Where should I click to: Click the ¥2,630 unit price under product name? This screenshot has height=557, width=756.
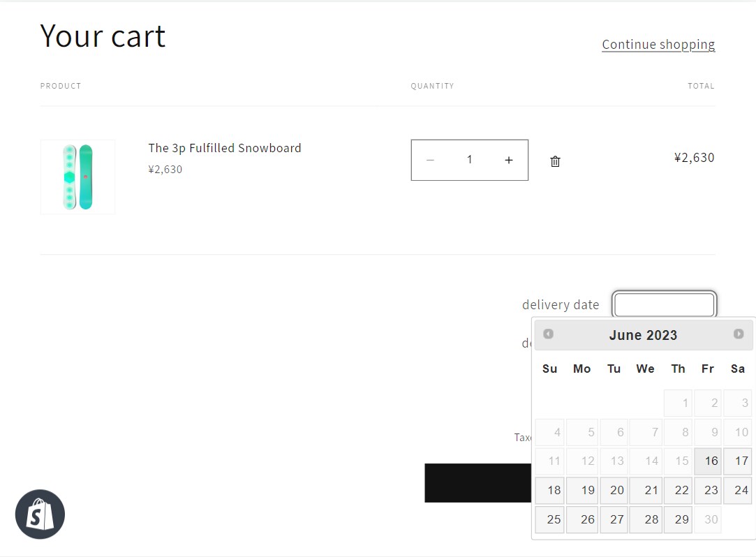[165, 170]
